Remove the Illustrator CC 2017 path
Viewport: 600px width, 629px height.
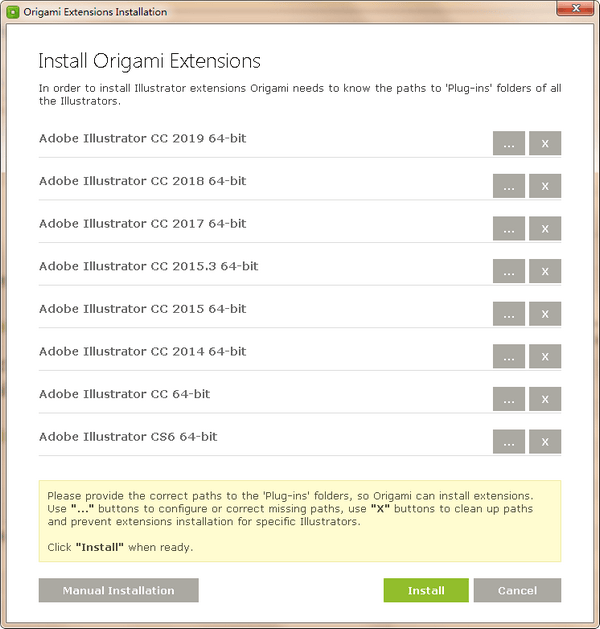click(x=545, y=229)
